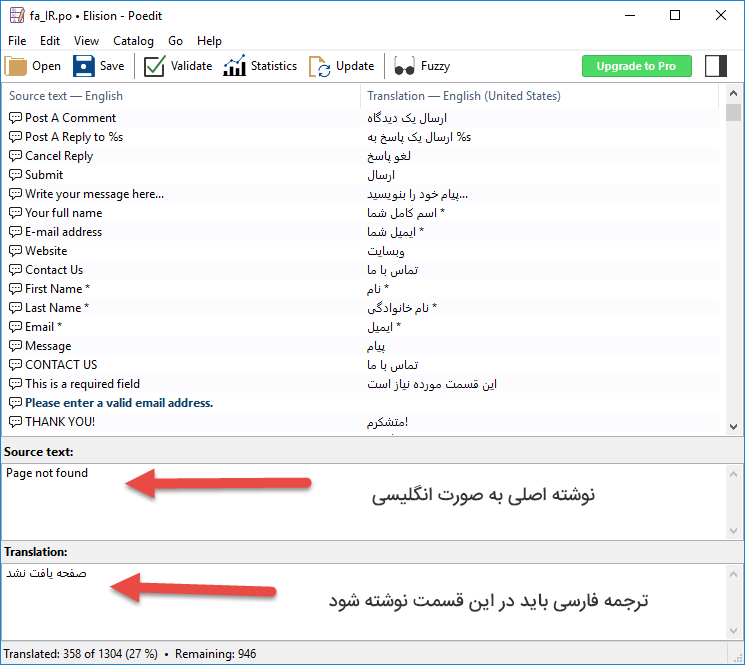Screen dimensions: 745x665
Task: Click the Update catalog icon
Action: point(319,66)
